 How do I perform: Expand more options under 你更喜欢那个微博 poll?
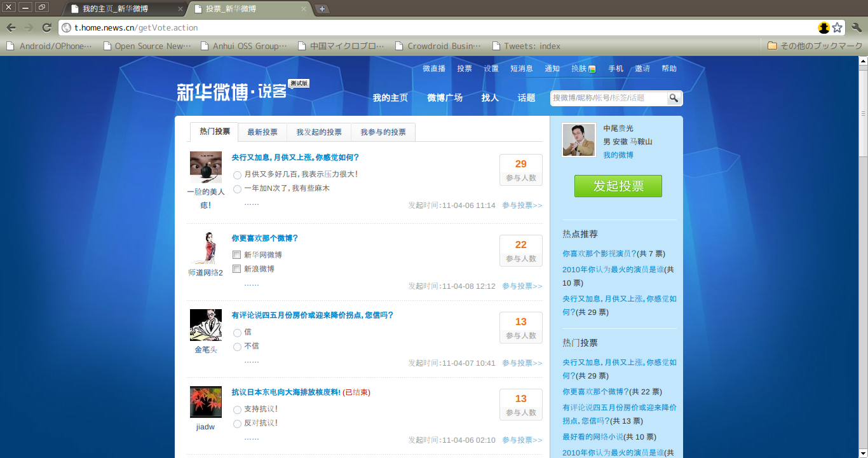pos(252,284)
